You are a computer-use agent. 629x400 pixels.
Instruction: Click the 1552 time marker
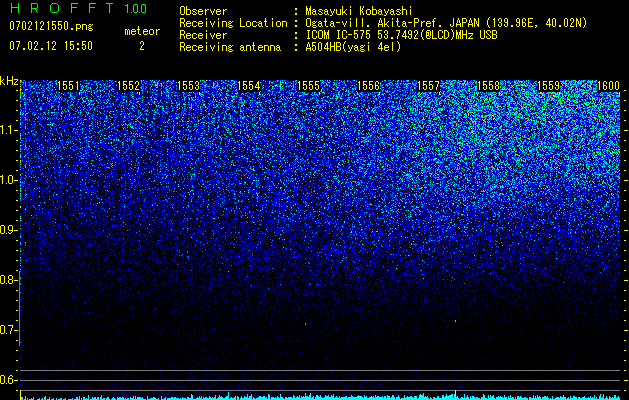pos(128,86)
